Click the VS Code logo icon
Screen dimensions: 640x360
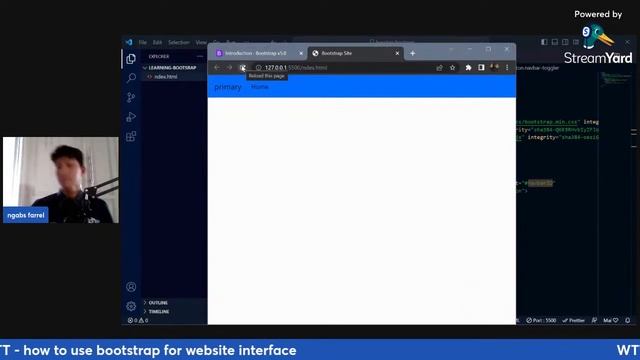tap(129, 42)
